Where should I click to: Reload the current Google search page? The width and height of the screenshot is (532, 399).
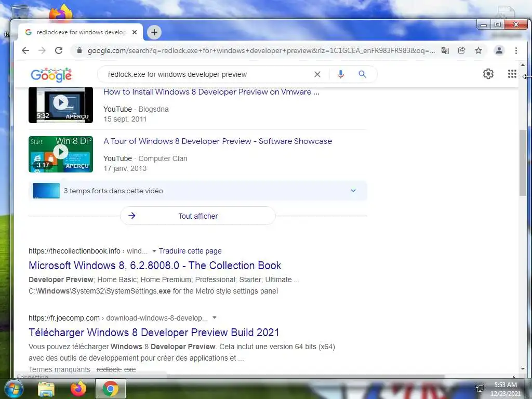pos(59,50)
